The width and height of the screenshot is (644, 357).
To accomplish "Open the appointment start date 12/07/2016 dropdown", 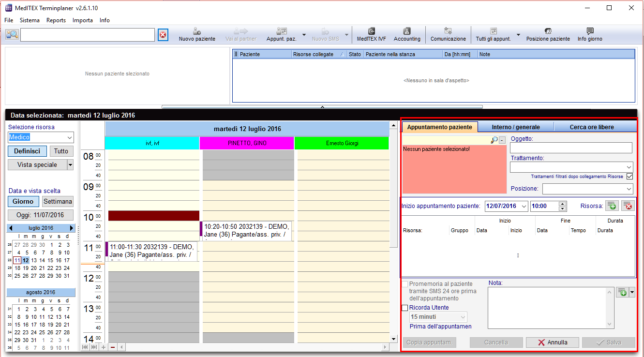I will click(524, 206).
